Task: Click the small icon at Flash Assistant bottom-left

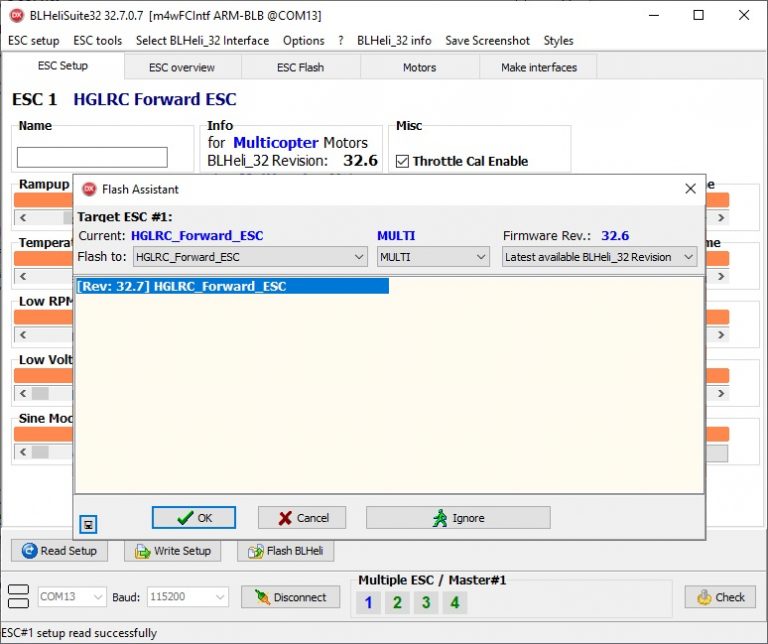Action: point(88,525)
